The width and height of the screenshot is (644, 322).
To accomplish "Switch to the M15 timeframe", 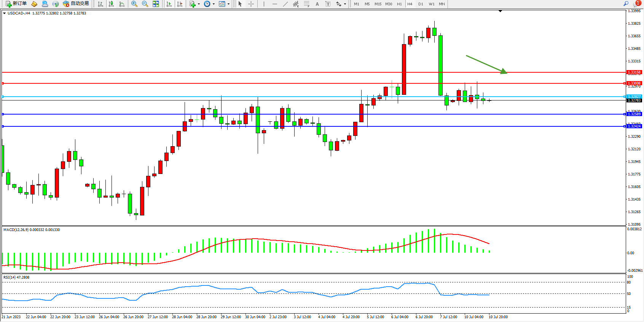I will click(x=378, y=4).
